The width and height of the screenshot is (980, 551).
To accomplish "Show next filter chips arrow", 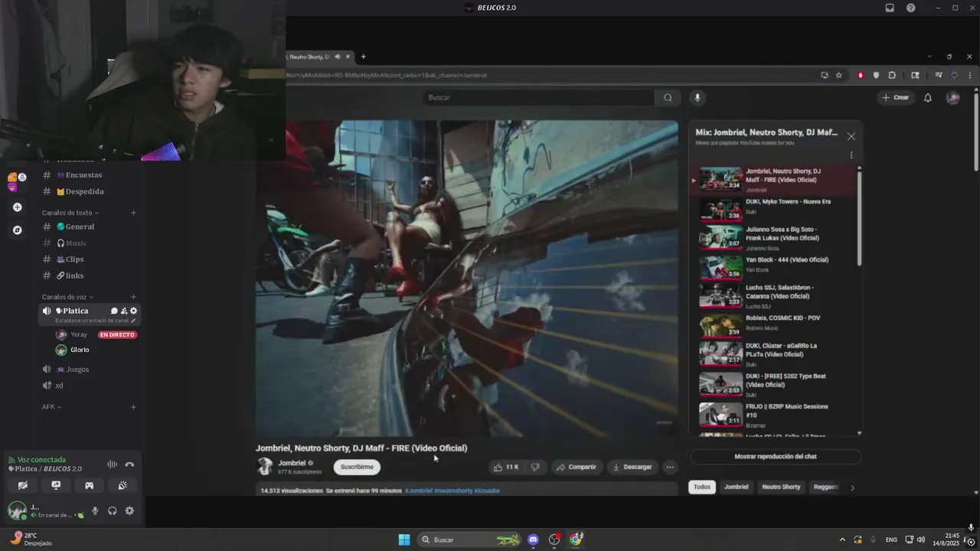I will [852, 487].
